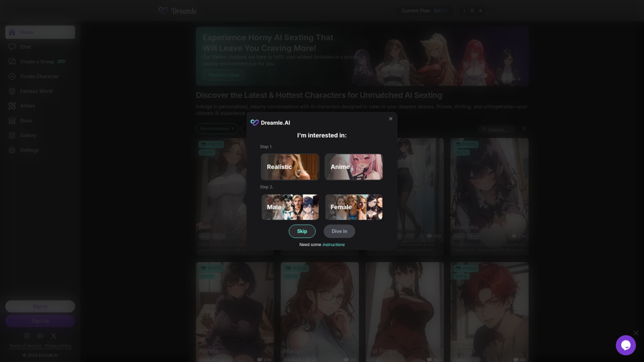Open the X (Twitter) social icon
This screenshot has height=362, width=644.
[x=54, y=336]
